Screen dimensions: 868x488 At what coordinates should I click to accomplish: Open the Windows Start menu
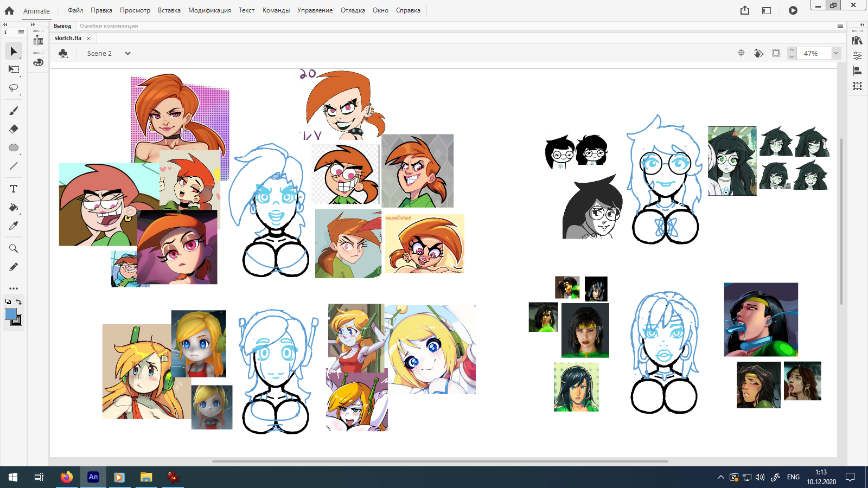[x=13, y=477]
